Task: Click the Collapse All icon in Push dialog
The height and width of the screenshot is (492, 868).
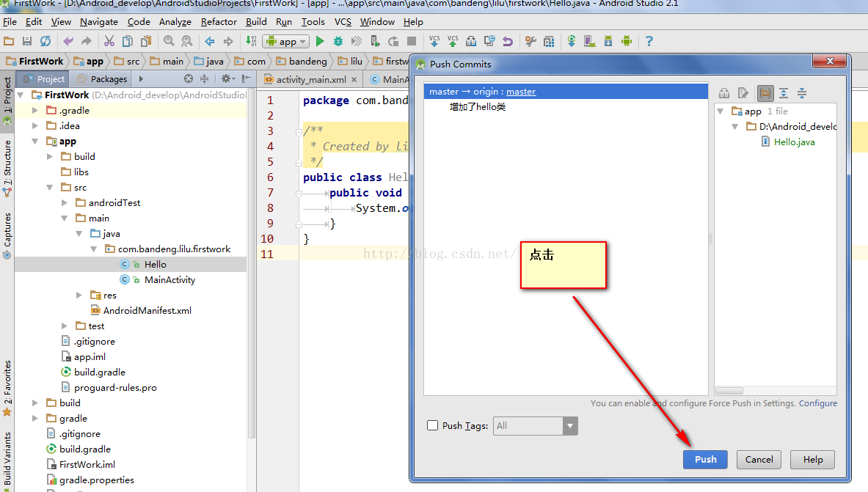Action: pos(802,93)
